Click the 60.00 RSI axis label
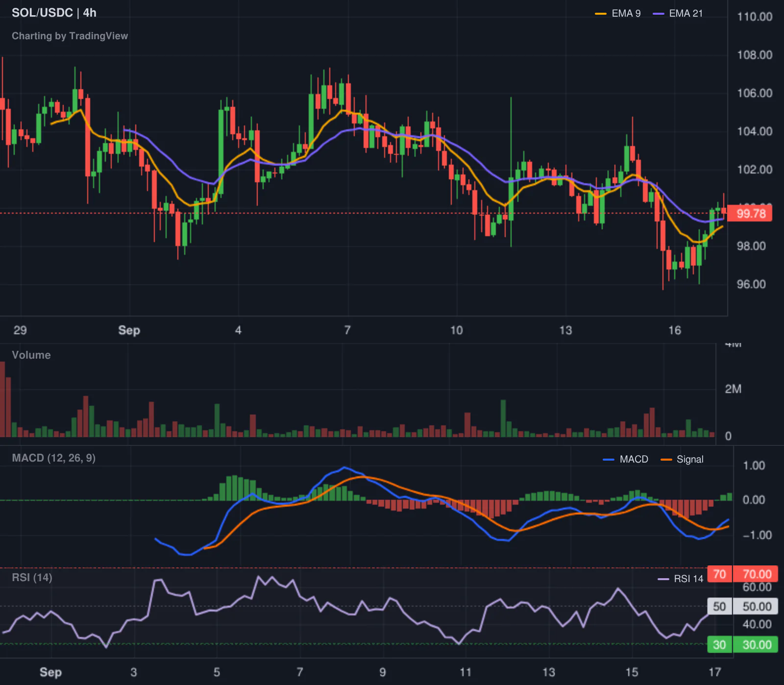 [x=757, y=587]
